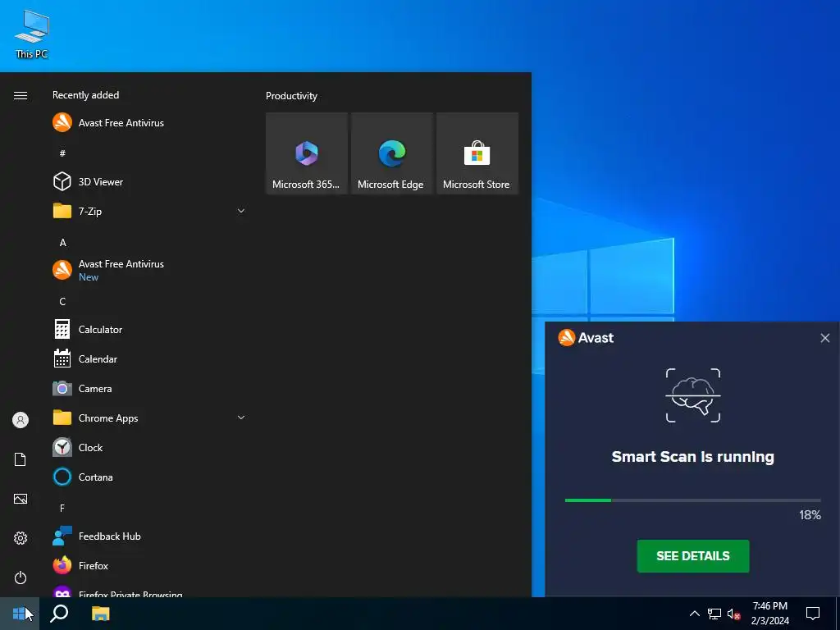The image size is (840, 630).
Task: Expand the Chrome Apps chevron
Action: (241, 418)
